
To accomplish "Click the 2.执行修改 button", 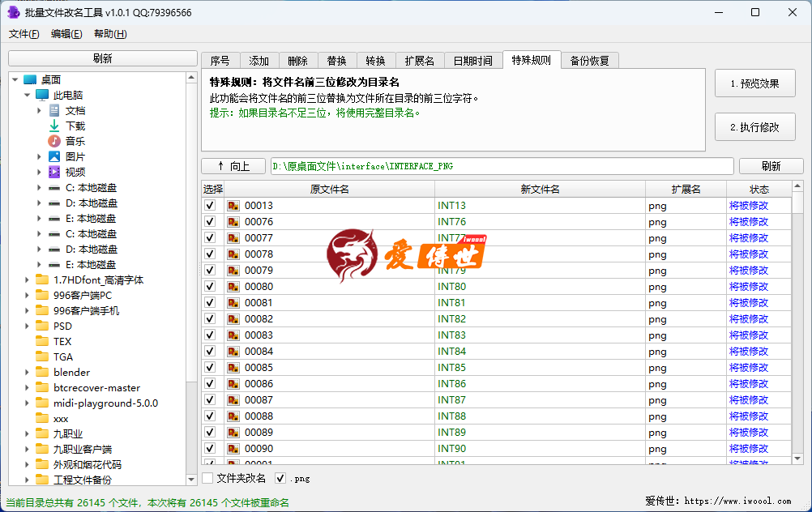I will pos(754,127).
